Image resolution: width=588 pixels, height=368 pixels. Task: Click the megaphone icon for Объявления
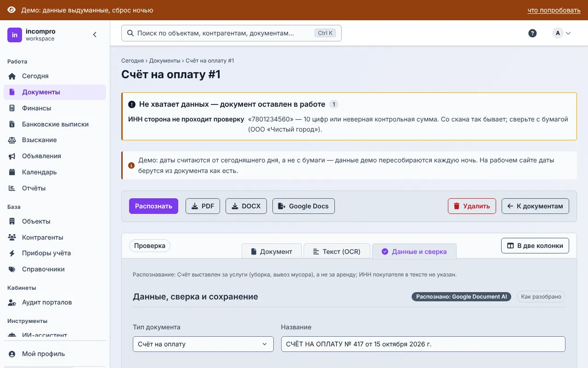pos(12,156)
